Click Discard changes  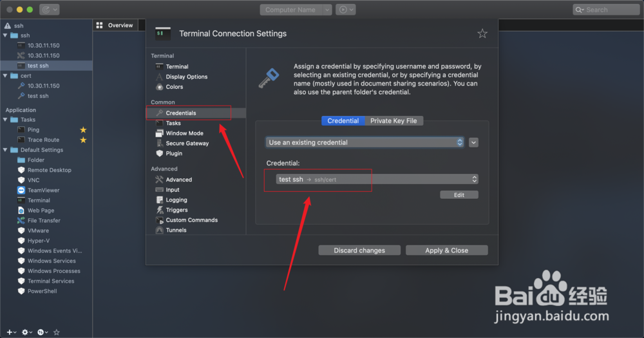point(359,250)
